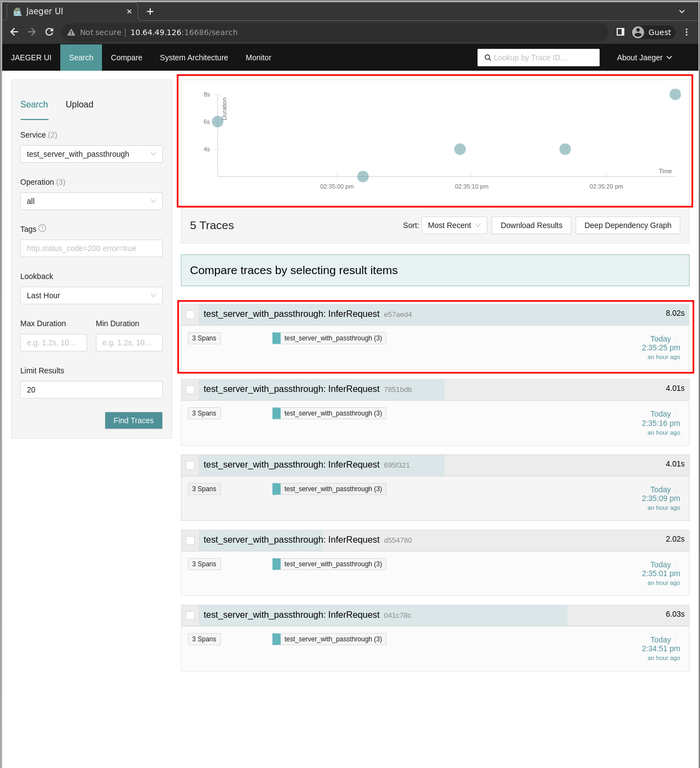Click the Lookup by Trace ID field
This screenshot has height=768, width=700.
point(539,58)
